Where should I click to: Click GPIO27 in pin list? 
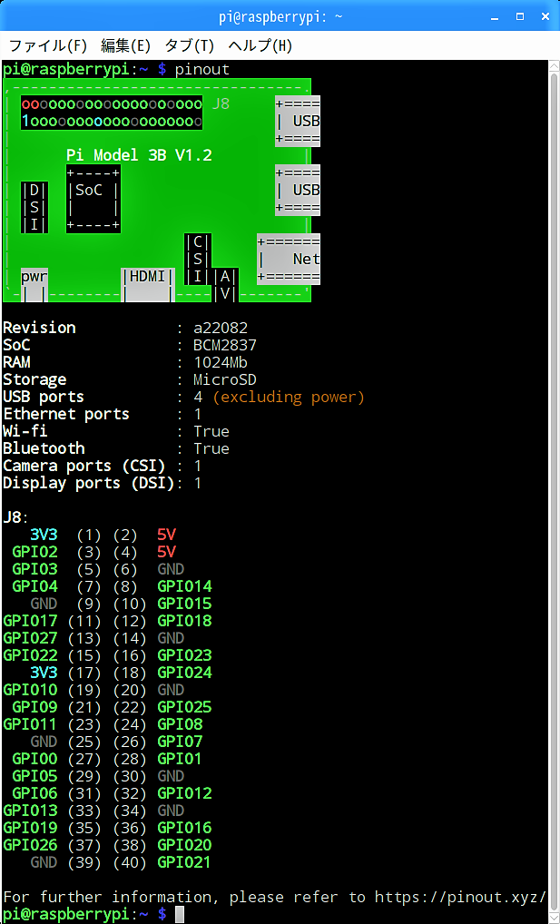(x=30, y=638)
